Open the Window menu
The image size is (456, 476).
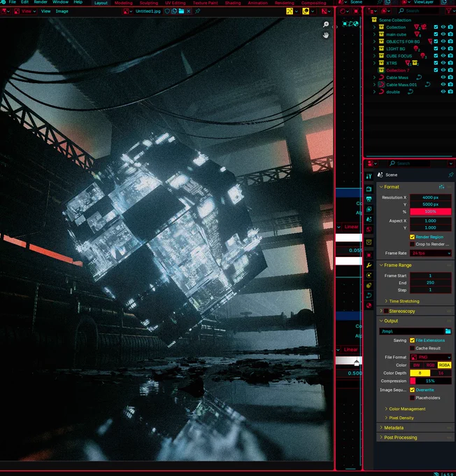click(60, 2)
